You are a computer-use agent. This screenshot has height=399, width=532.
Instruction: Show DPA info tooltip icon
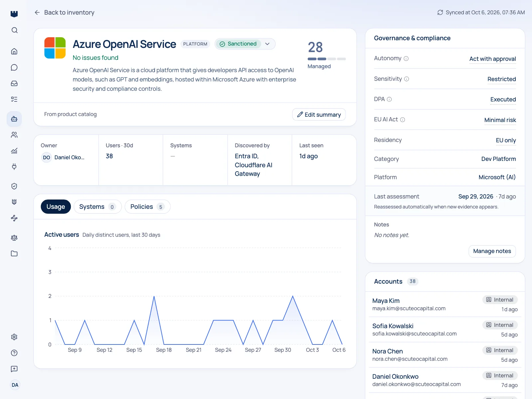(389, 99)
